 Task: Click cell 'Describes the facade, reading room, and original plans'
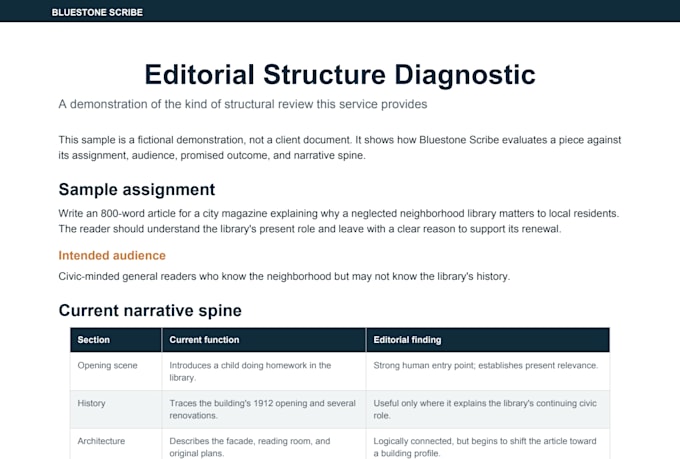pyautogui.click(x=264, y=444)
